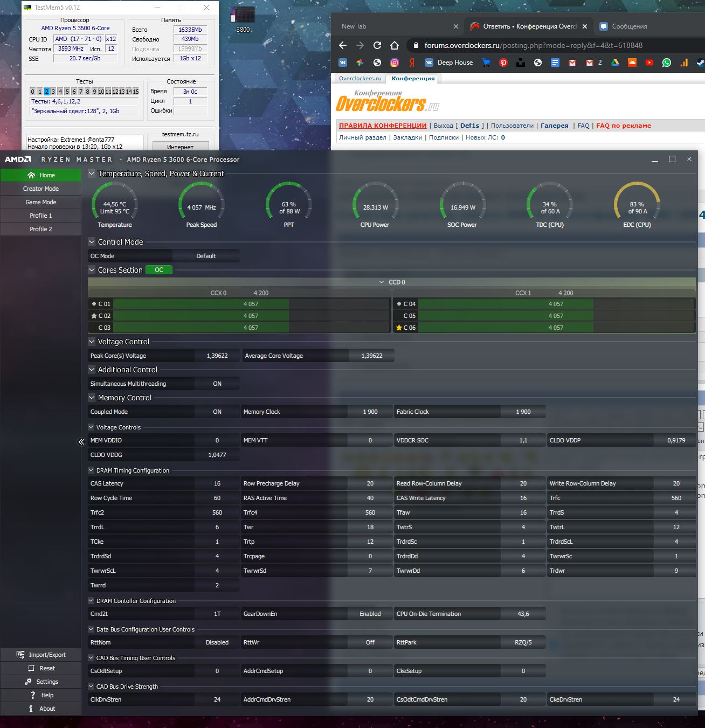The image size is (705, 728).
Task: Toggle GearDownEn Enabled value
Action: [x=370, y=614]
